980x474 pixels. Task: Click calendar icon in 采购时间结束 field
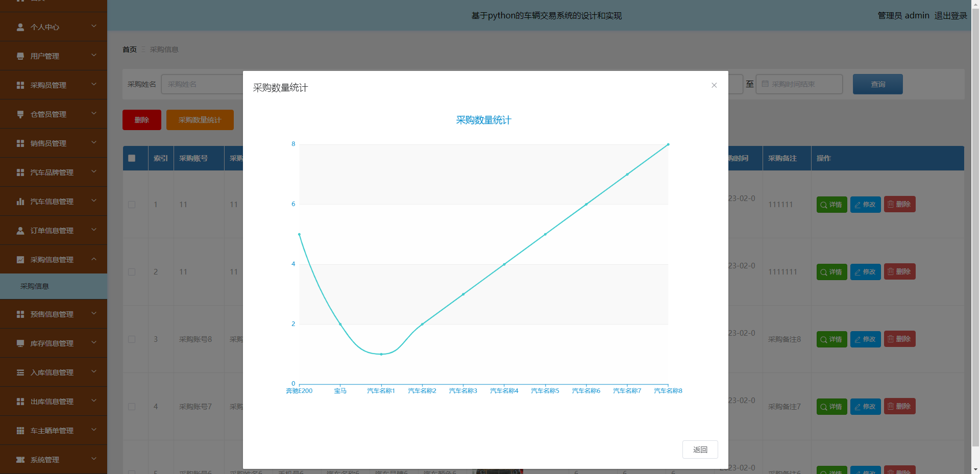[x=765, y=84]
